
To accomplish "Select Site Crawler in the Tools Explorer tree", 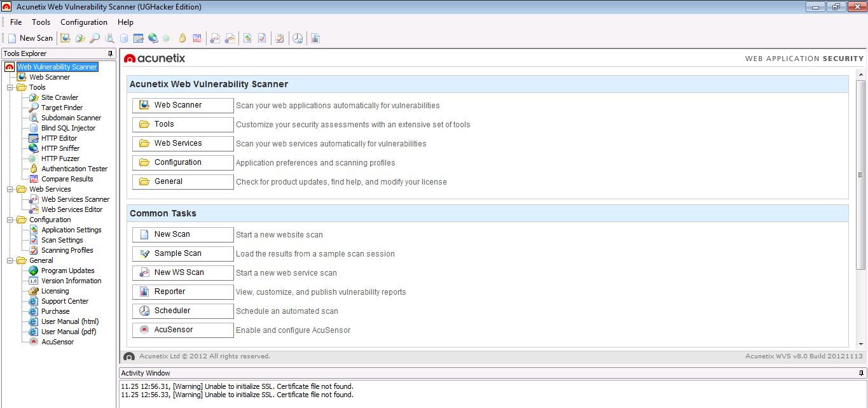I will pyautogui.click(x=60, y=97).
